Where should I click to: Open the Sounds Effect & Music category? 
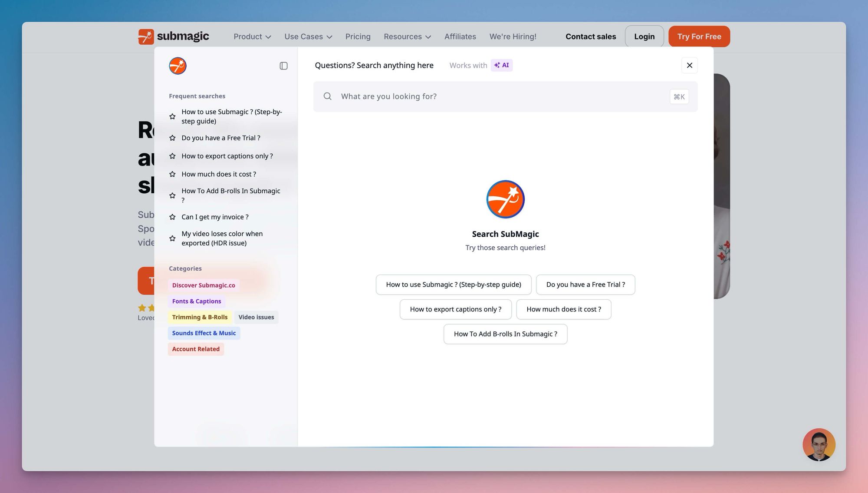click(x=204, y=333)
